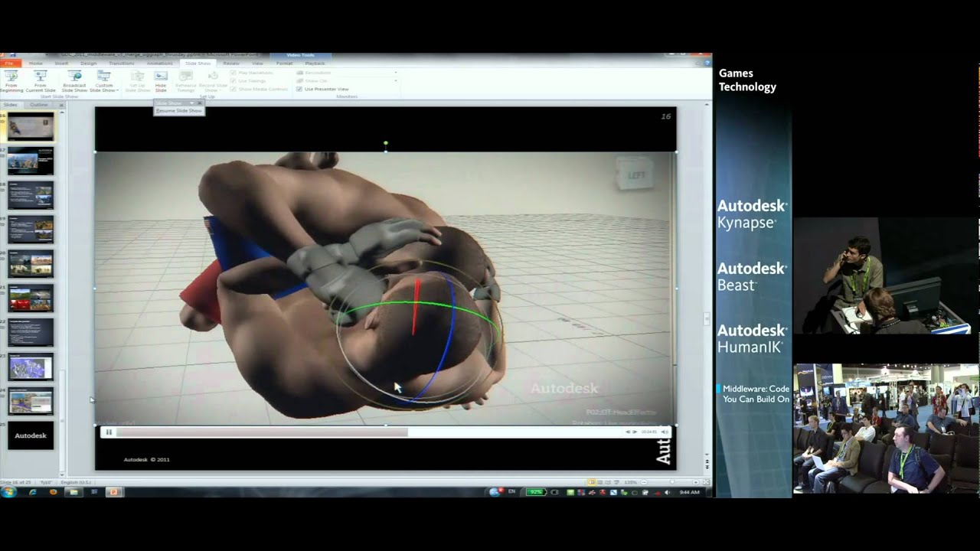This screenshot has height=551, width=980.
Task: Close the floating Slide Show toolbar
Action: pos(200,103)
